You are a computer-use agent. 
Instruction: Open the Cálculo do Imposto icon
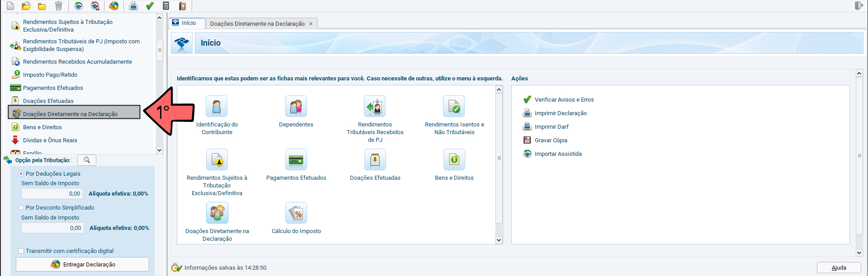click(x=296, y=213)
